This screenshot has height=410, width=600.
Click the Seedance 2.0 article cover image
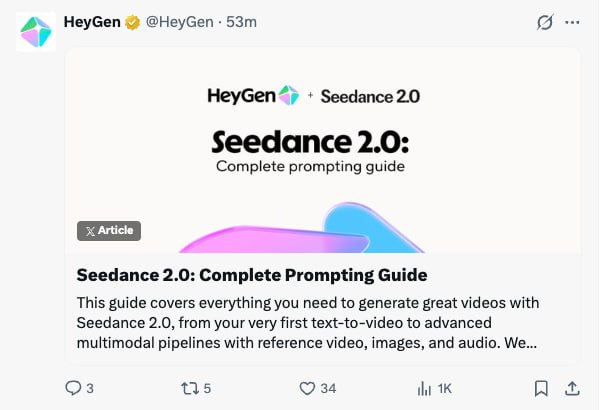[322, 150]
